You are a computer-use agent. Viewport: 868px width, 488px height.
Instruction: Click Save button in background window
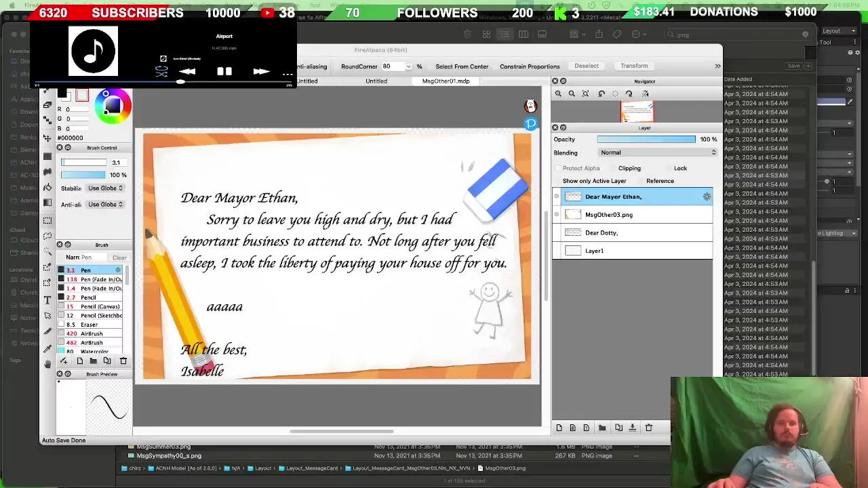coord(793,66)
